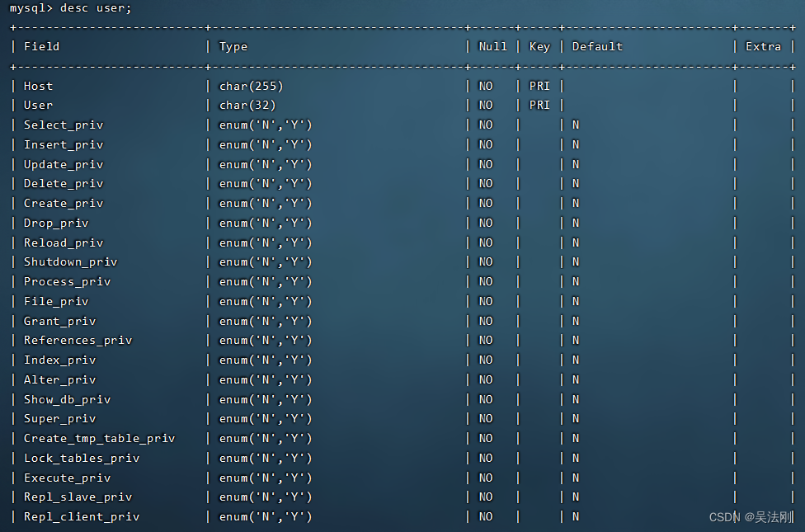Select the Create_tmp_table_priv field name
The image size is (805, 532).
tap(99, 439)
